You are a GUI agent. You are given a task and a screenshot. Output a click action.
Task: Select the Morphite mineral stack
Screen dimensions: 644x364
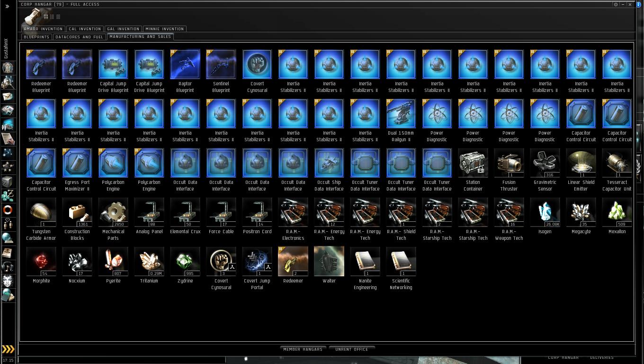(41, 265)
